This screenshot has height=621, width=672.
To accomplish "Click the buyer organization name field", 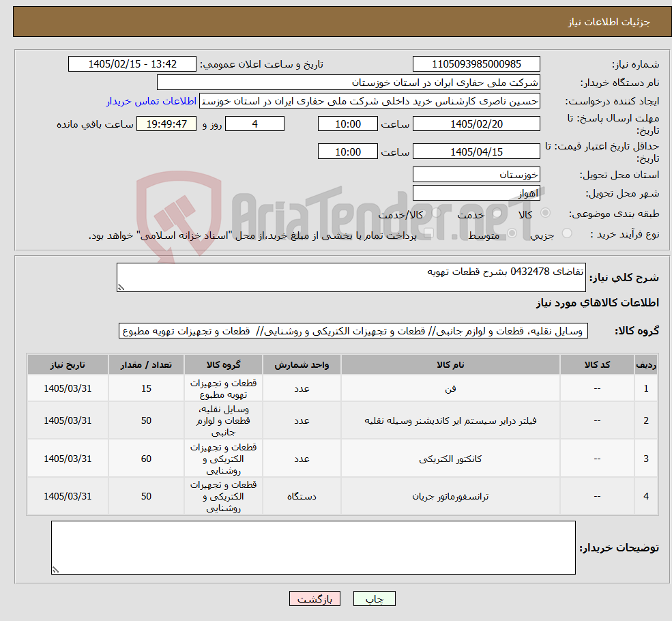I will [348, 83].
